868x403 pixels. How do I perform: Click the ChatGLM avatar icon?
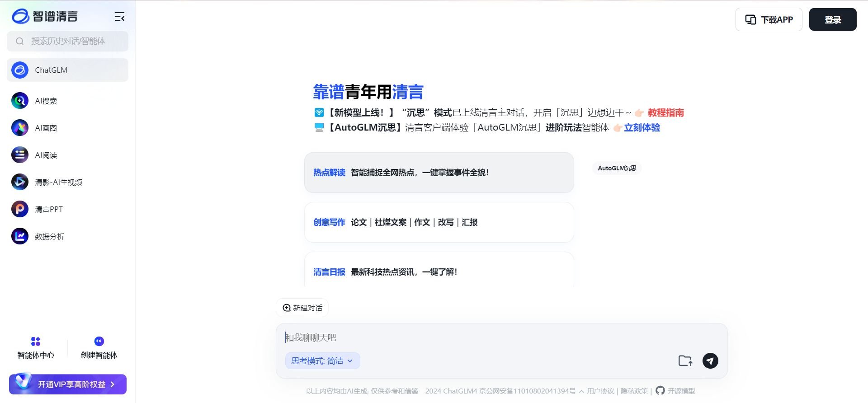pos(20,70)
